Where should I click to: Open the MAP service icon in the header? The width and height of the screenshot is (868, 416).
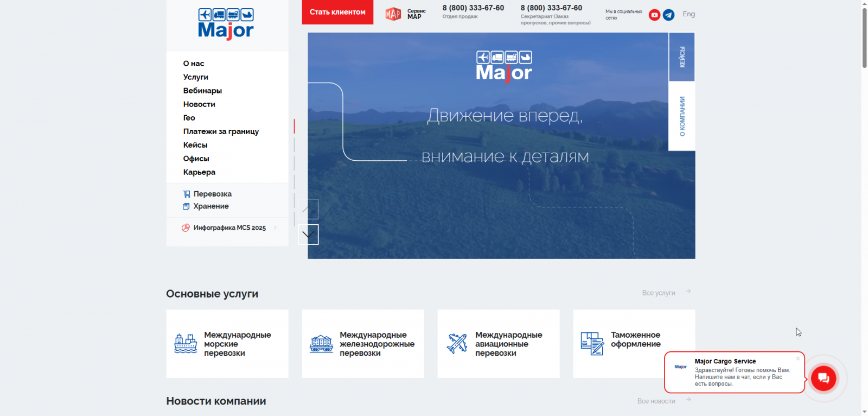393,14
